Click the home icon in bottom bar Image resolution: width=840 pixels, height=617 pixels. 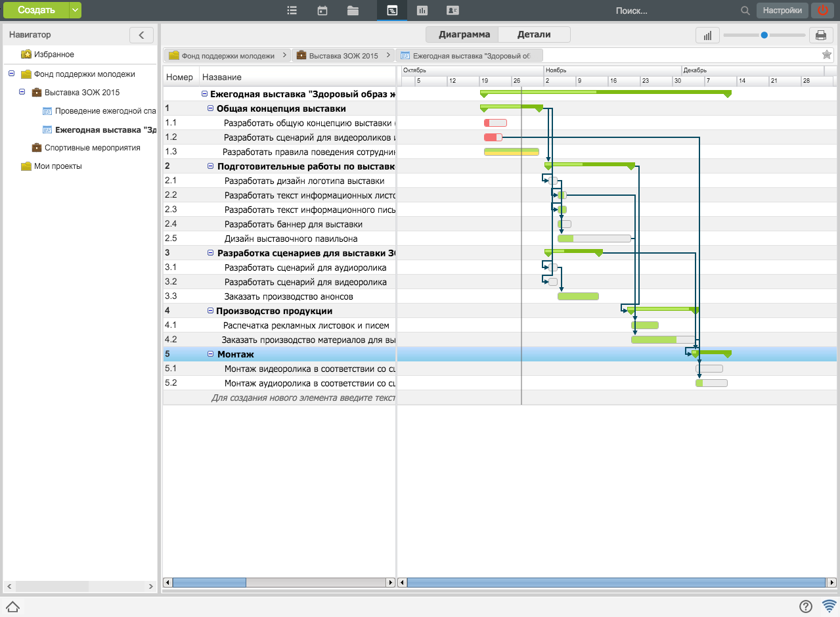tap(12, 606)
